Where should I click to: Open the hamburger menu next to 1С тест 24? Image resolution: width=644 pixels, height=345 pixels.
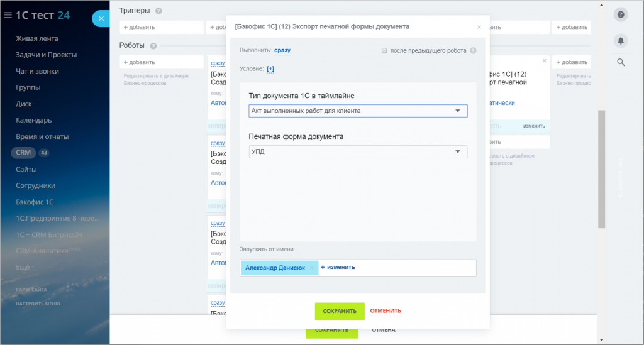(x=8, y=15)
